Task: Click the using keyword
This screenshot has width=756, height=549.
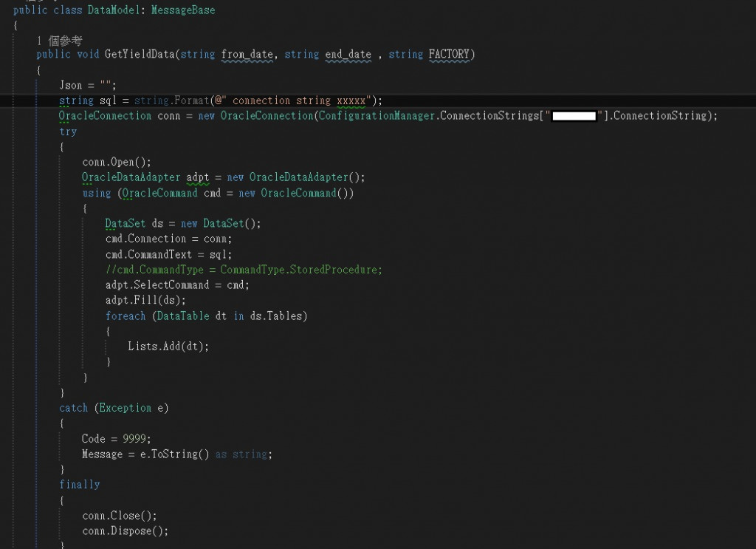Action: point(97,193)
